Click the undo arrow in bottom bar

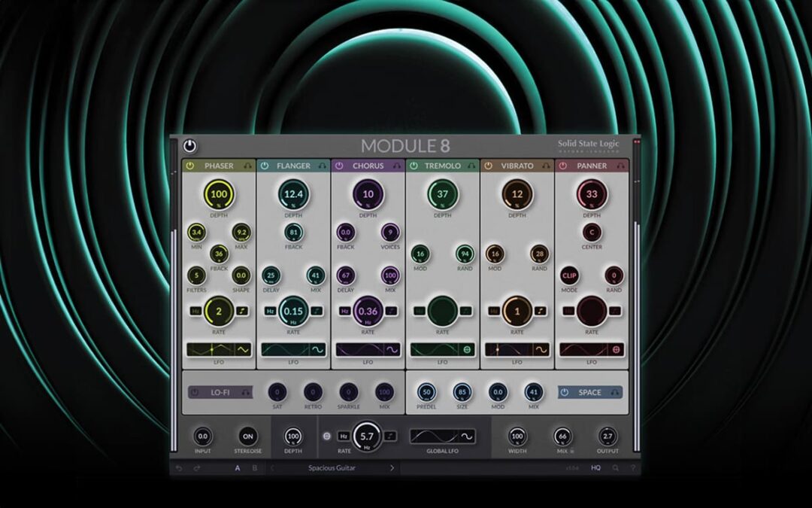click(x=179, y=468)
